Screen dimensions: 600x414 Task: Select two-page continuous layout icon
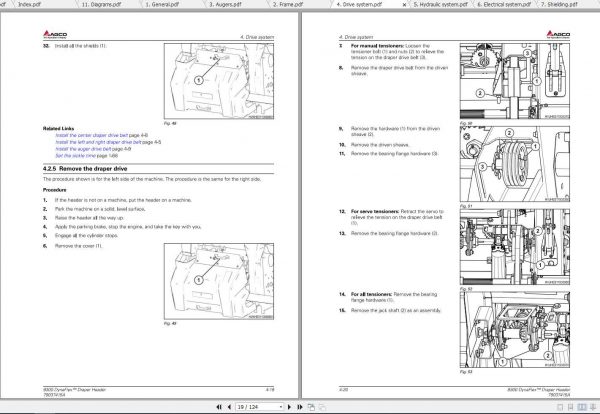click(x=593, y=407)
